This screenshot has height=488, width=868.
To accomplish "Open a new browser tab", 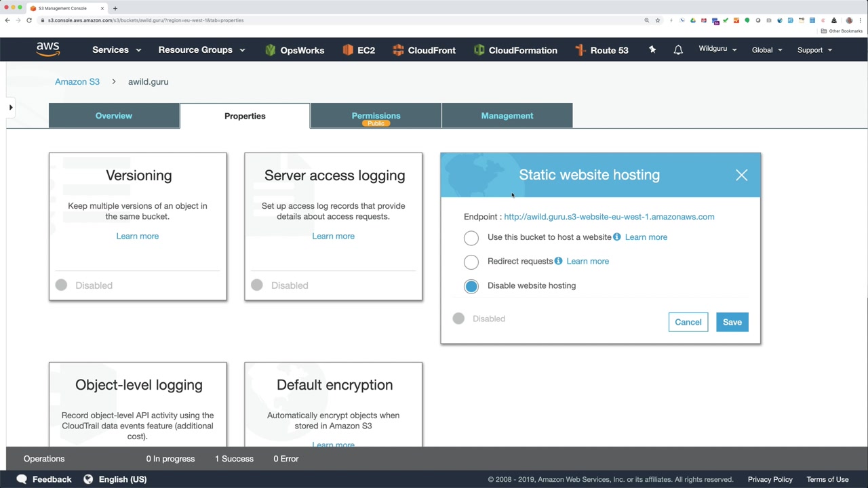I will (x=115, y=8).
